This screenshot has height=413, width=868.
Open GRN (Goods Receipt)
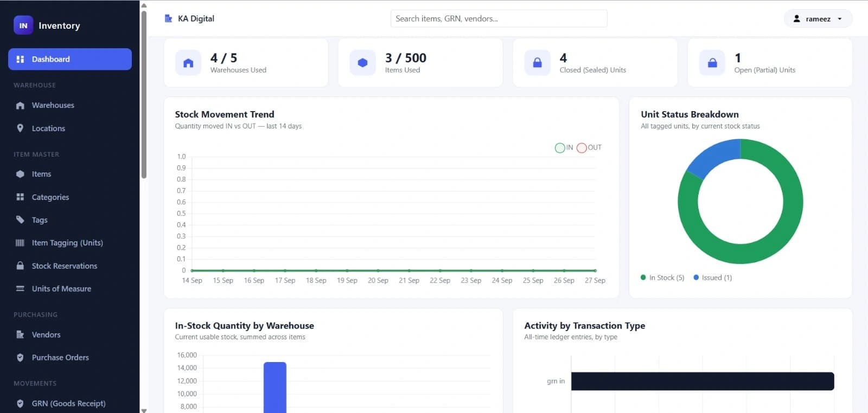(70, 404)
